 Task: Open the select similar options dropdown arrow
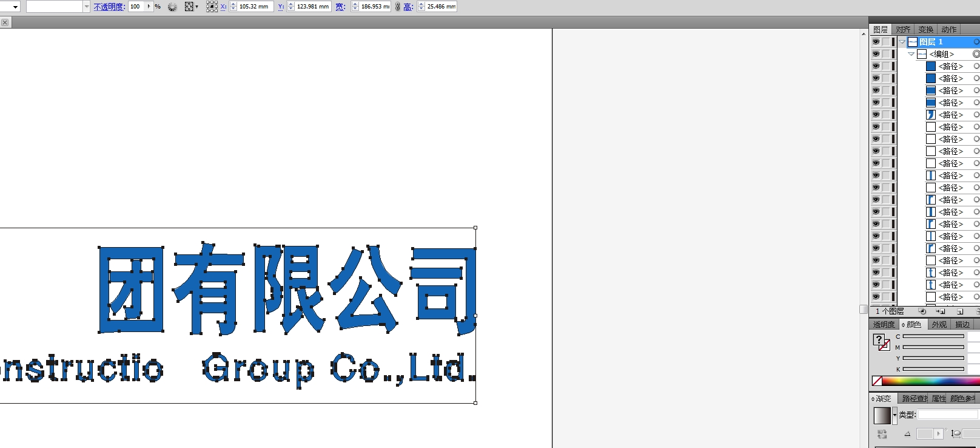coord(197,7)
